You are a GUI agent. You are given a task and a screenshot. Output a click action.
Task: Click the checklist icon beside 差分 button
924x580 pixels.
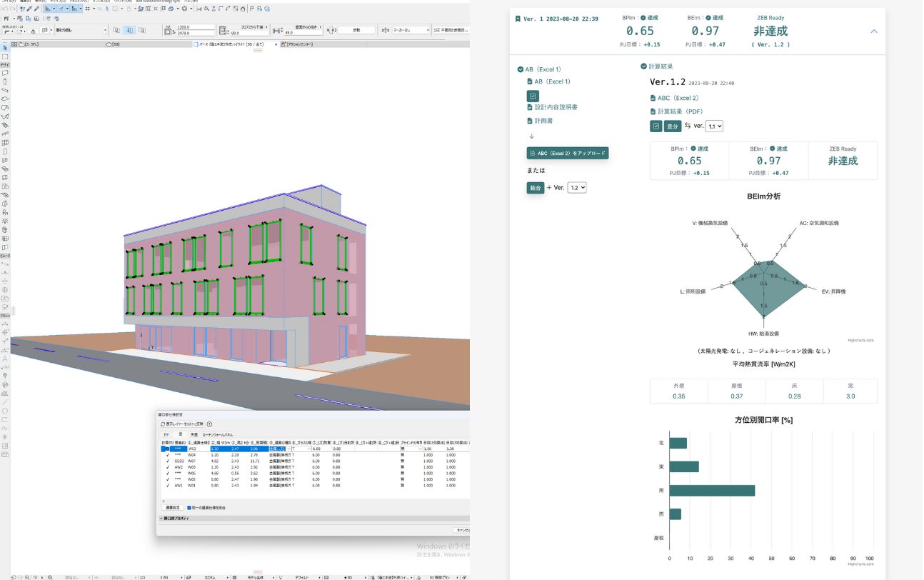(656, 126)
